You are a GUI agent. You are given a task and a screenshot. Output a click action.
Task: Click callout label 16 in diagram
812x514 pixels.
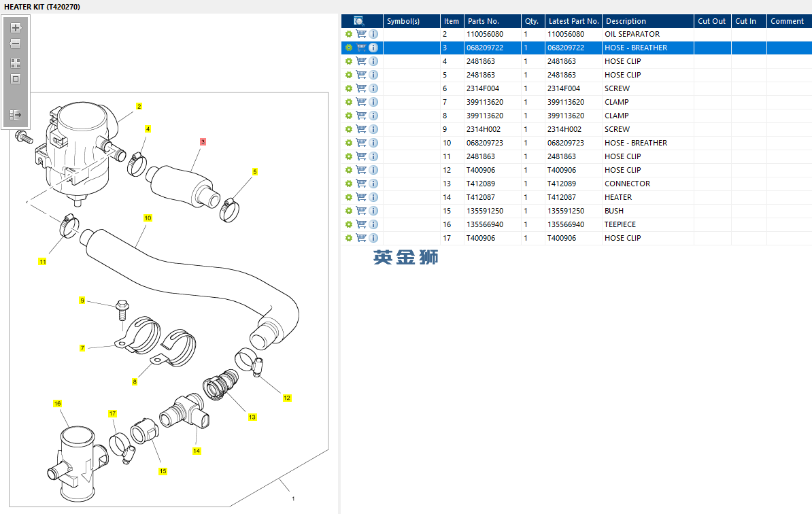pyautogui.click(x=58, y=404)
